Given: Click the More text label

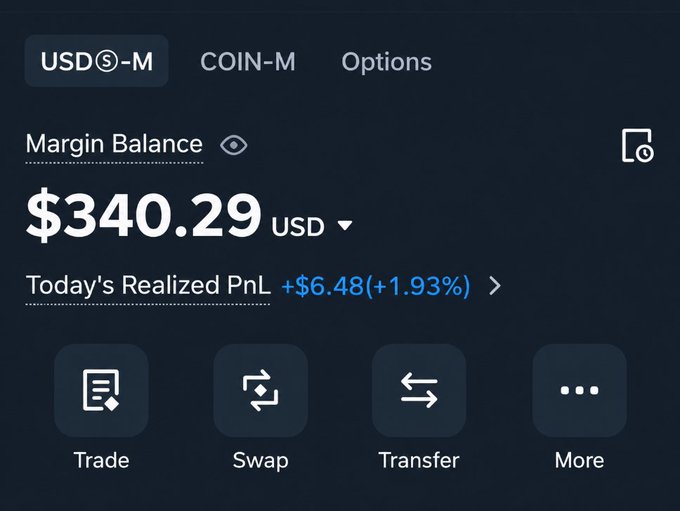Looking at the screenshot, I should click(x=579, y=460).
